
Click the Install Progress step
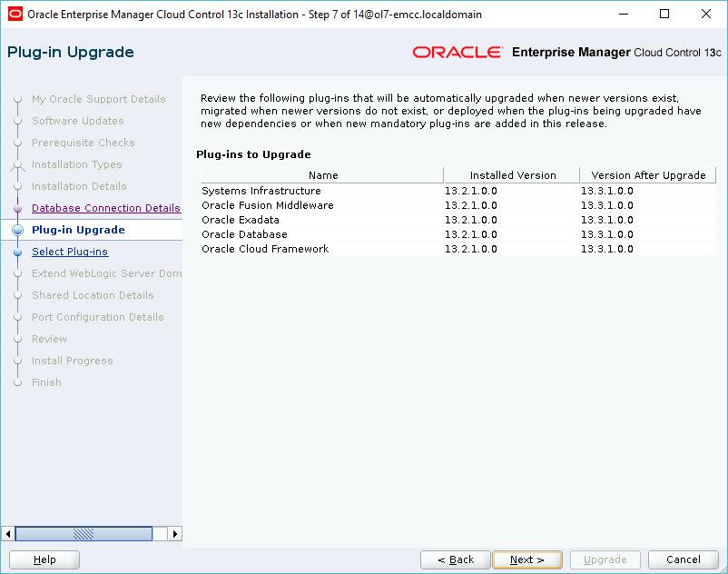point(72,361)
